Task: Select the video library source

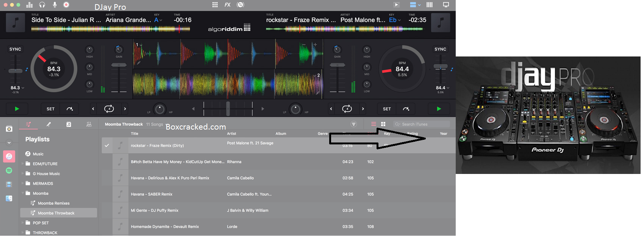Action: [9, 185]
